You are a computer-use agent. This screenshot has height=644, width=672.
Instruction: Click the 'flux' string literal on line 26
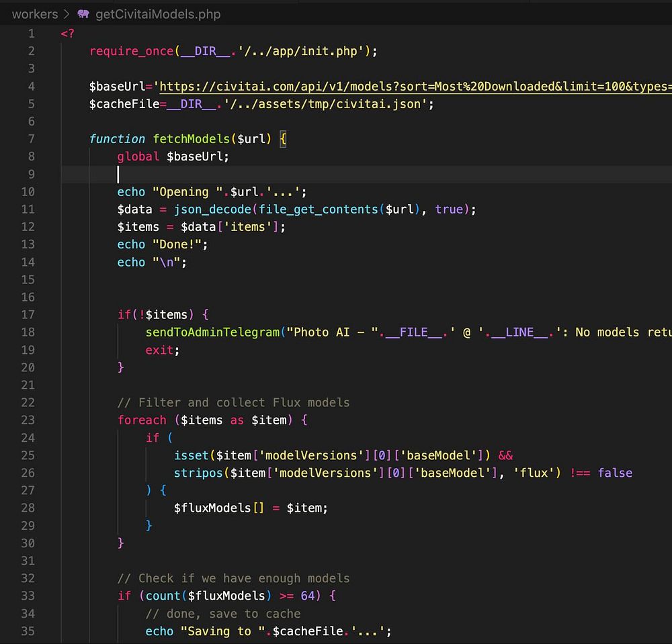click(534, 473)
